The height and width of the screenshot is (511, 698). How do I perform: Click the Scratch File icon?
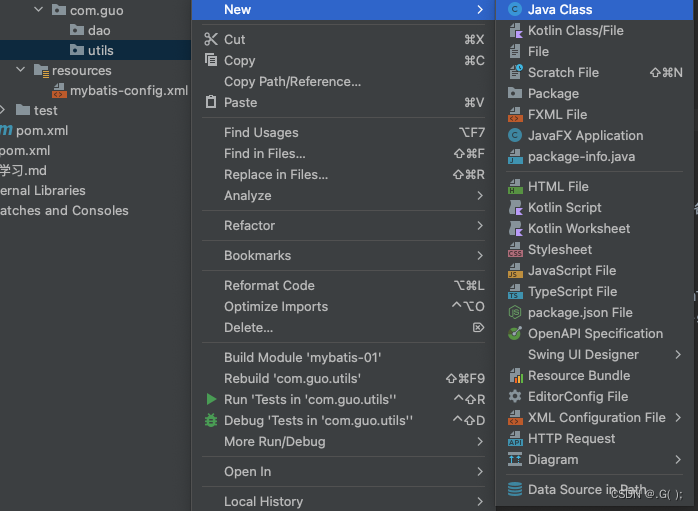515,72
